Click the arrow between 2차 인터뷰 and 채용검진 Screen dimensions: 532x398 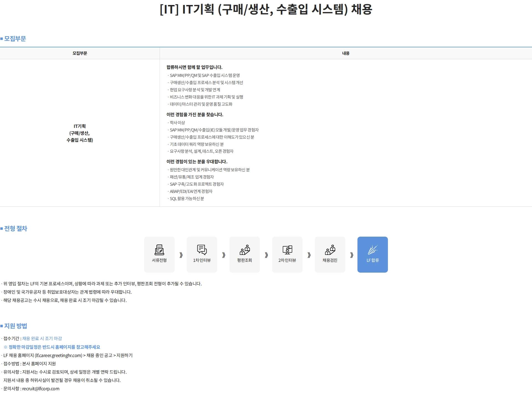click(x=309, y=255)
